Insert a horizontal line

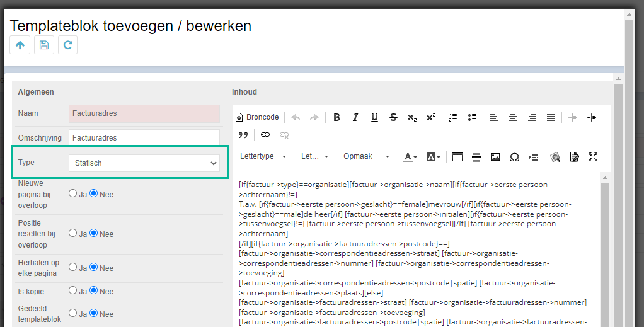[x=476, y=156]
